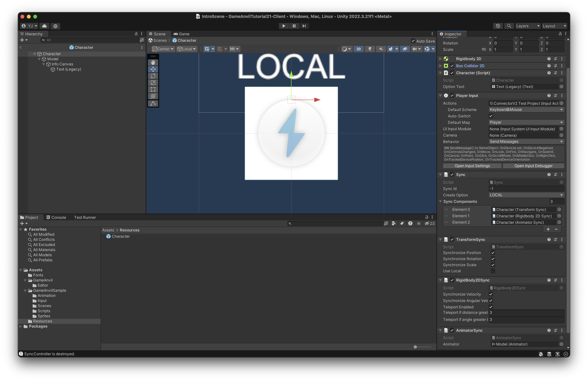
Task: Collapse the Sync Components list
Action: (x=440, y=202)
